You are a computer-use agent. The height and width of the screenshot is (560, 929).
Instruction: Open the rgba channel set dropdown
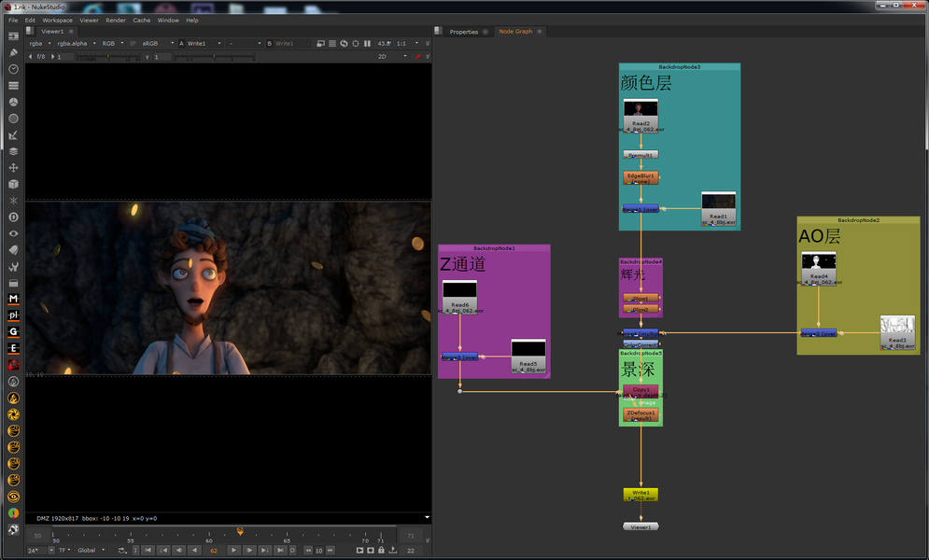coord(40,43)
